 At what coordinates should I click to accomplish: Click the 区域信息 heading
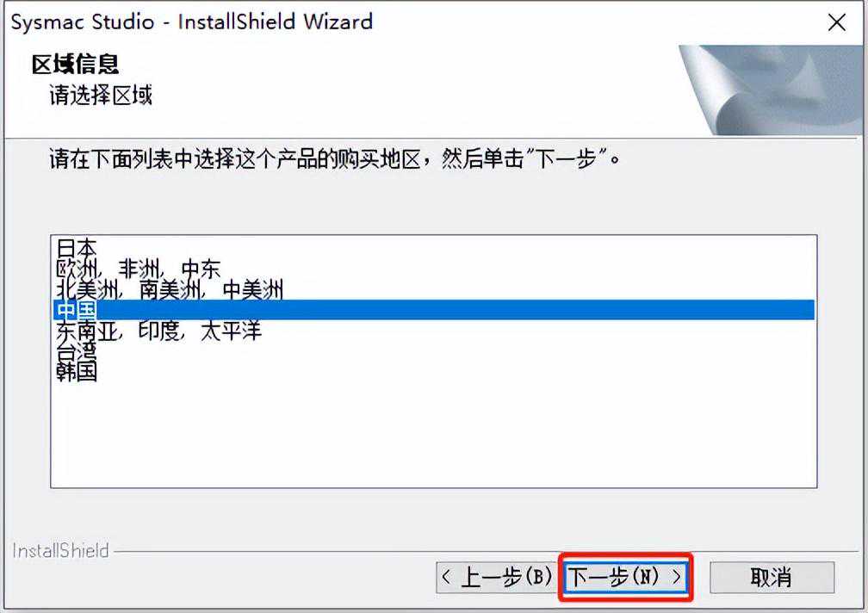click(x=75, y=65)
